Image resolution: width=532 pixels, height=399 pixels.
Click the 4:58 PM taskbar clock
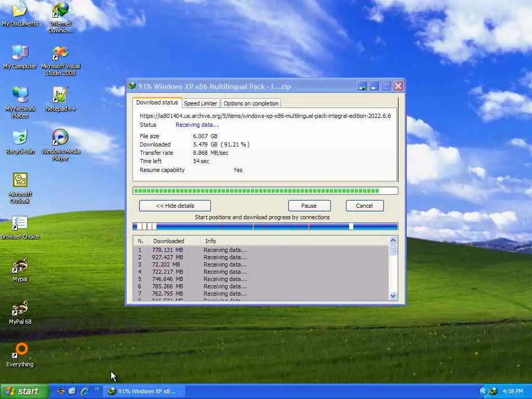(x=513, y=391)
